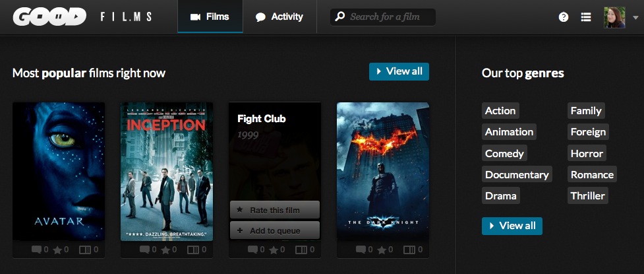View all popular films
The image size is (644, 274).
pos(399,71)
